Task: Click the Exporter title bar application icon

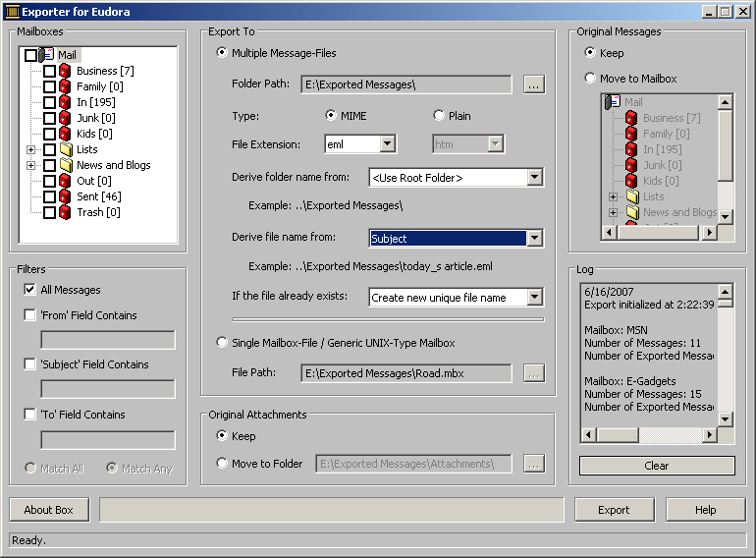Action: pos(12,12)
